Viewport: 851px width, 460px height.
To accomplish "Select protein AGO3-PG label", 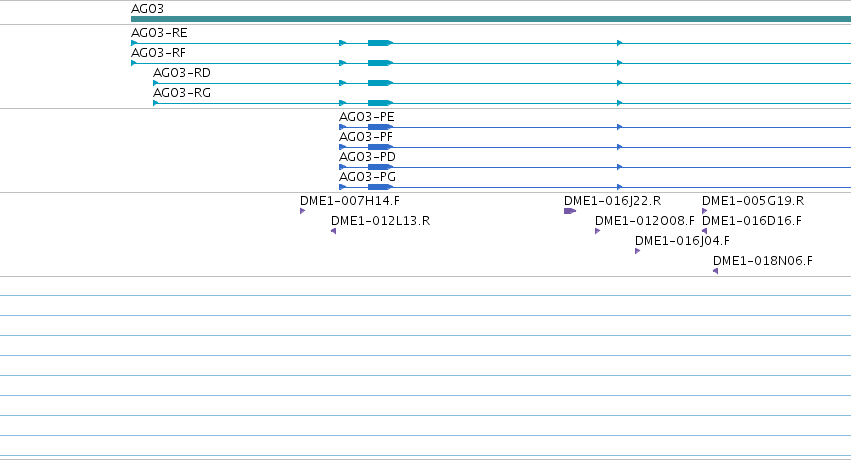I will click(x=367, y=177).
